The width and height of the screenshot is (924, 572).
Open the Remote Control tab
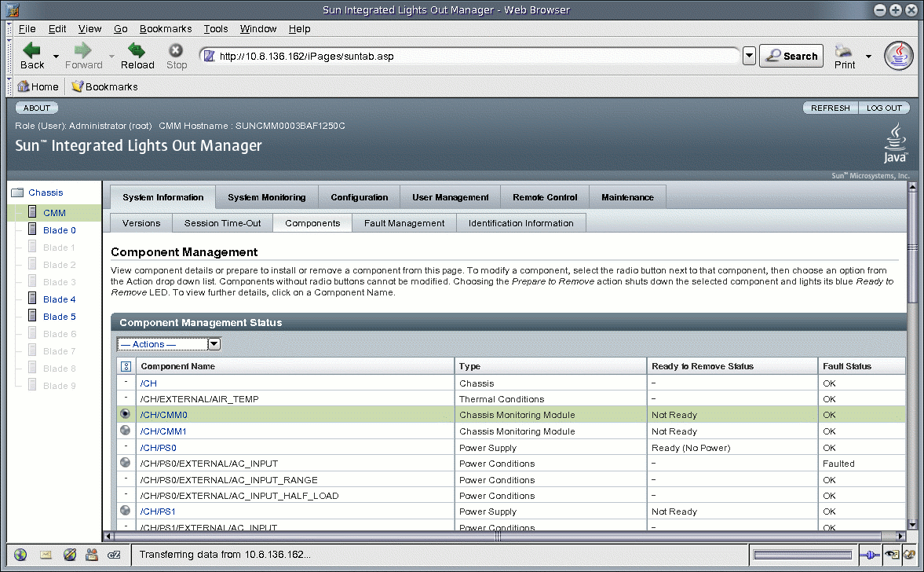(x=545, y=197)
